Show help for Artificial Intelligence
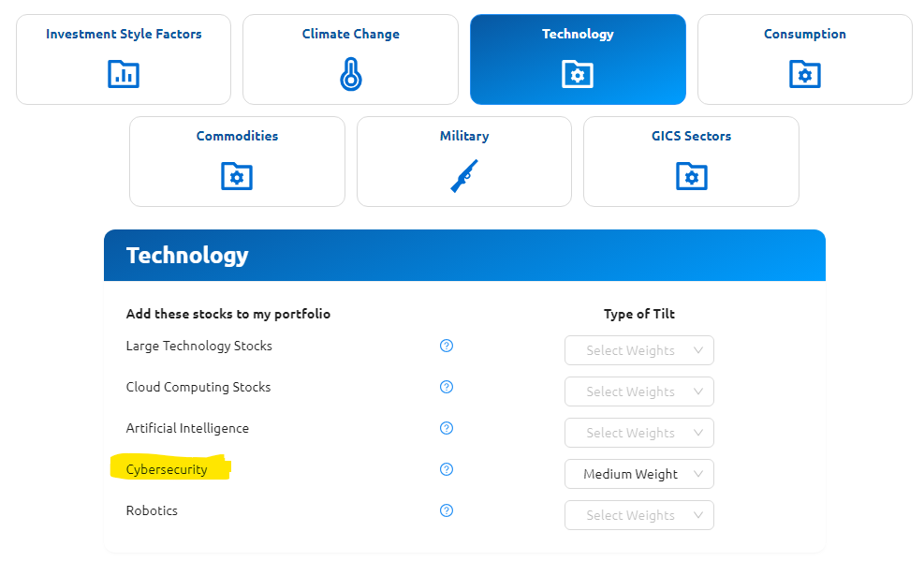Screen dimensions: 924x576 447,428
